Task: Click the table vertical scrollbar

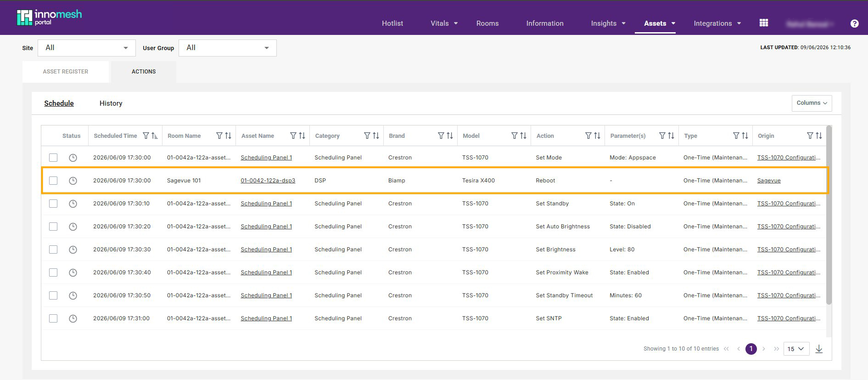Action: click(829, 215)
